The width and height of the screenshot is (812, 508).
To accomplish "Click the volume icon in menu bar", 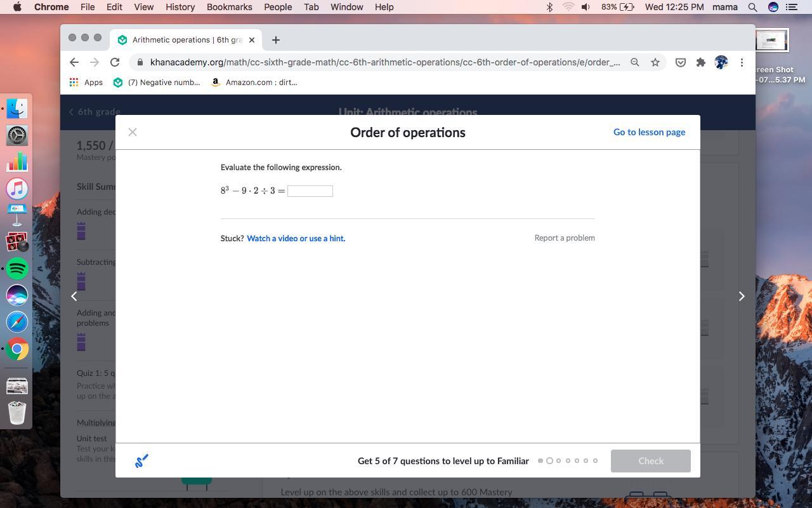I will point(586,7).
